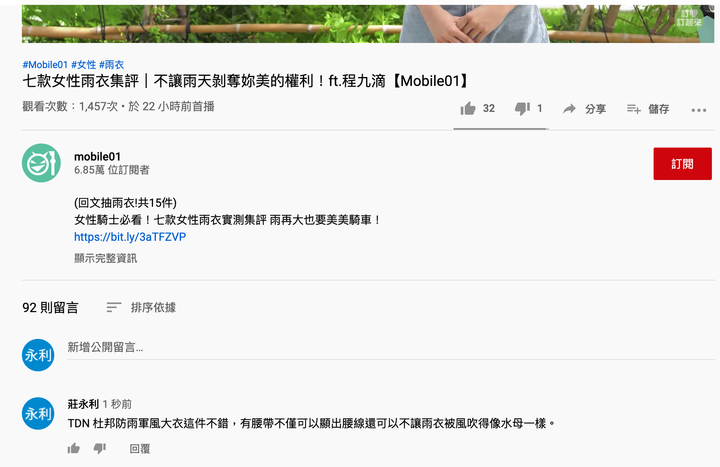Image resolution: width=720 pixels, height=467 pixels.
Task: Click the share arrow icon
Action: (x=569, y=109)
